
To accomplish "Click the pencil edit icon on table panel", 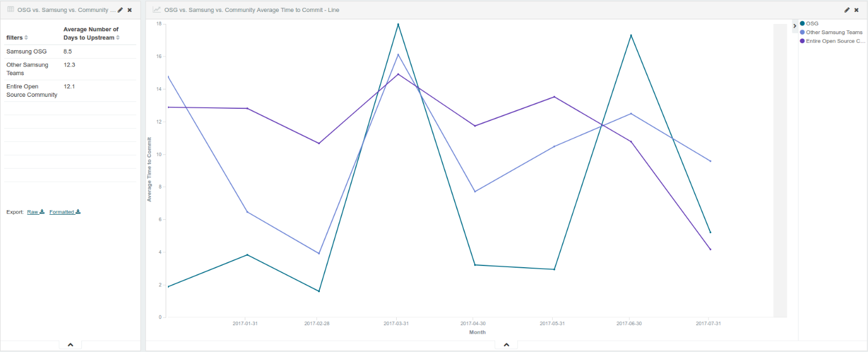I will coord(120,10).
